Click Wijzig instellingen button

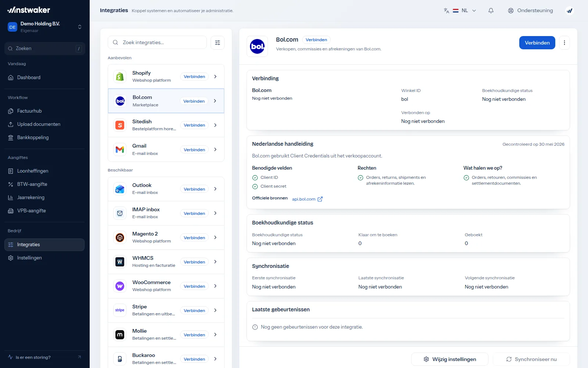pyautogui.click(x=450, y=359)
